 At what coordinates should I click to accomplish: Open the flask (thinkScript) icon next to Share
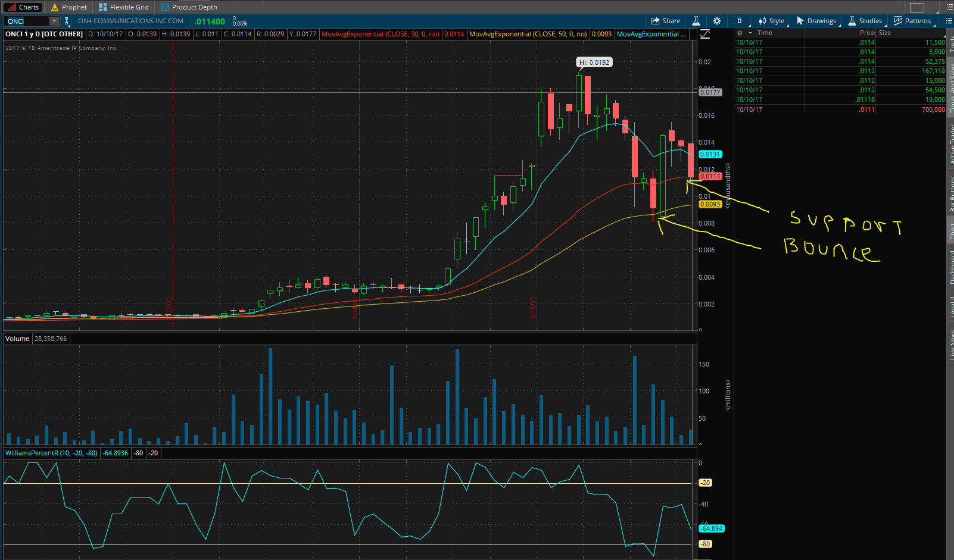click(696, 21)
